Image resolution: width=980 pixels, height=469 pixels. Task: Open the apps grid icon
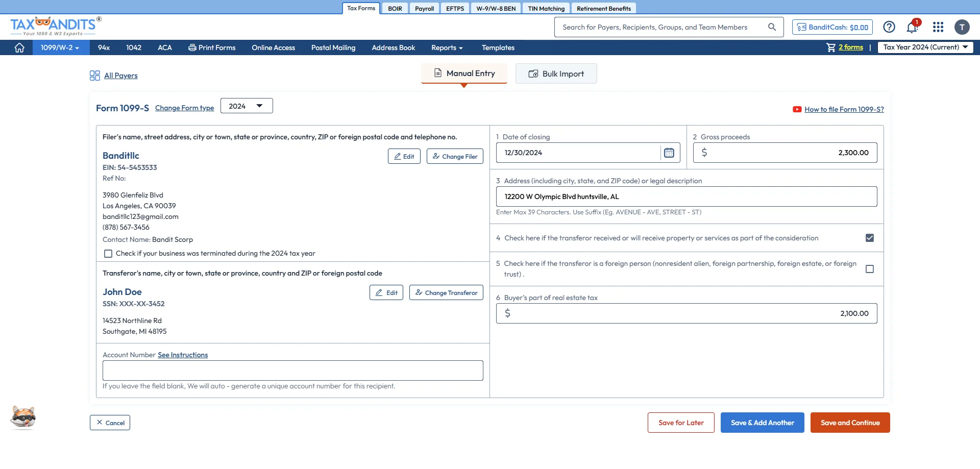click(x=938, y=27)
